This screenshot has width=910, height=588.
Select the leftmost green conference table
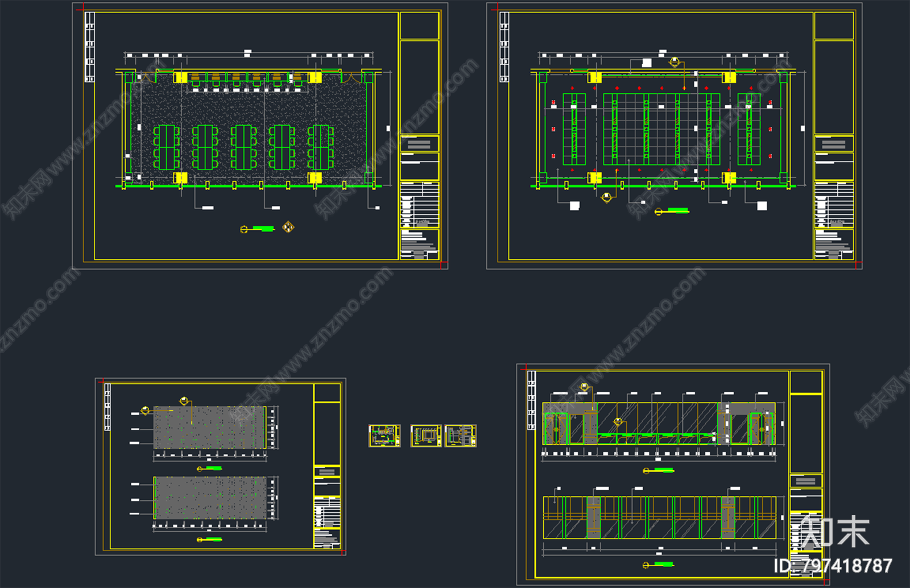pyautogui.click(x=167, y=147)
